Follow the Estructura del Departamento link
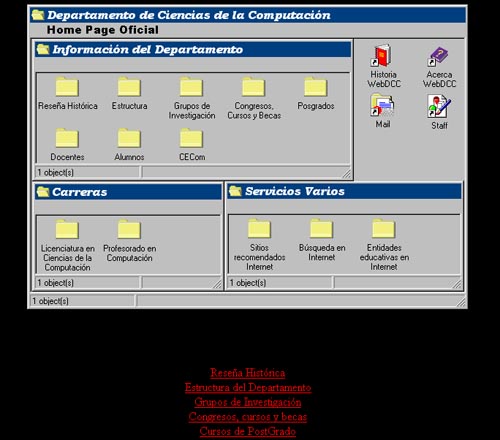The image size is (500, 440). point(248,388)
